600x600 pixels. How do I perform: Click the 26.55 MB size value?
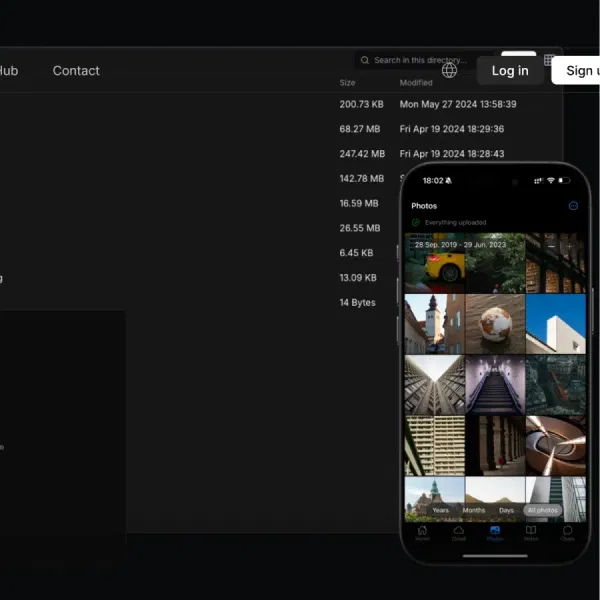point(360,228)
